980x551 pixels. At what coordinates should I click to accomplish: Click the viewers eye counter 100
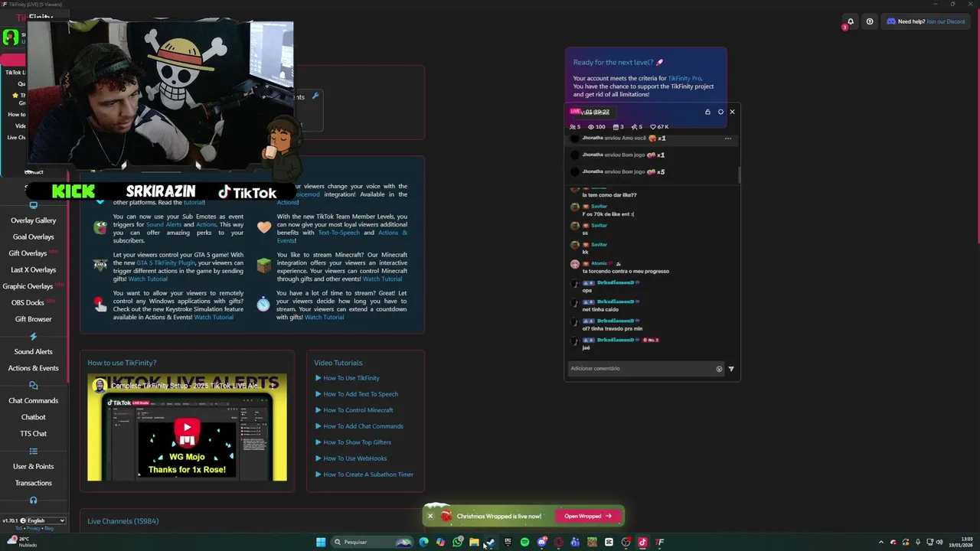click(596, 127)
